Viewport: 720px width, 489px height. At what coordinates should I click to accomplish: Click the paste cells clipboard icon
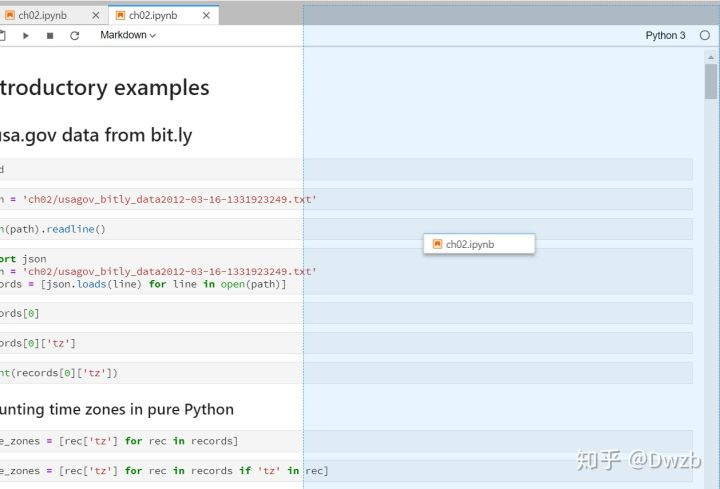pos(2,35)
